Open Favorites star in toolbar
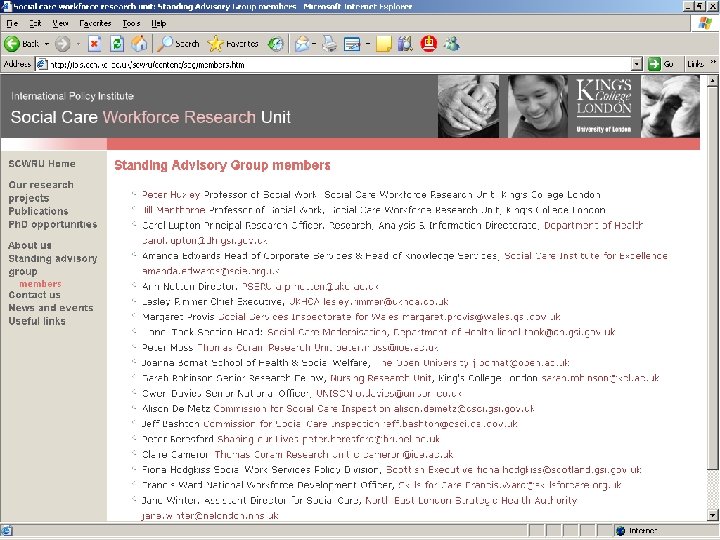The image size is (720, 540). click(x=233, y=44)
